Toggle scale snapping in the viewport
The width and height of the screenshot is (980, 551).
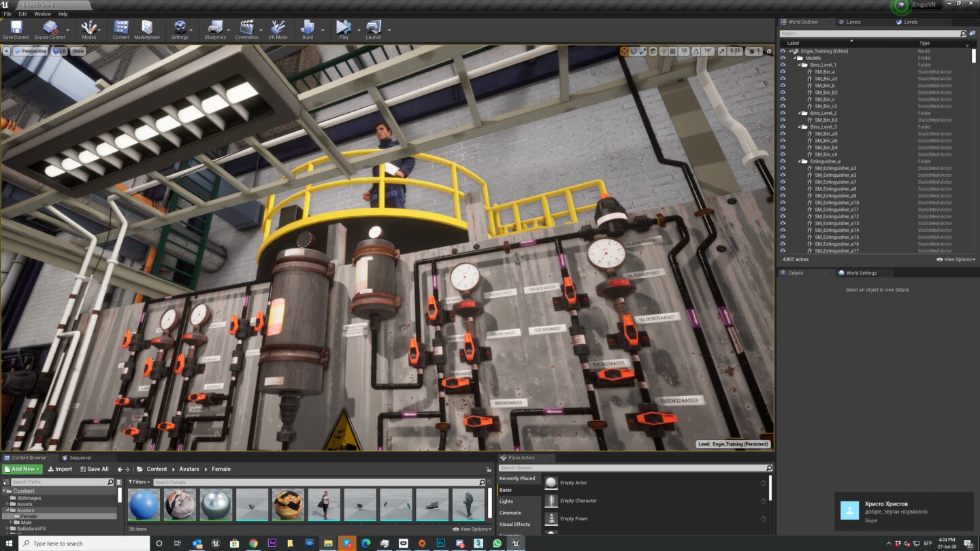tap(721, 51)
